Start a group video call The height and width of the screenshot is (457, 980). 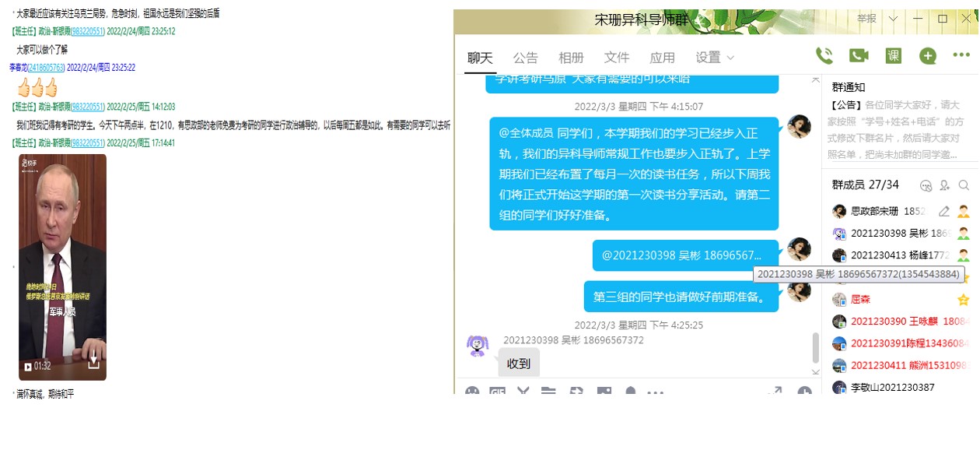tap(859, 56)
